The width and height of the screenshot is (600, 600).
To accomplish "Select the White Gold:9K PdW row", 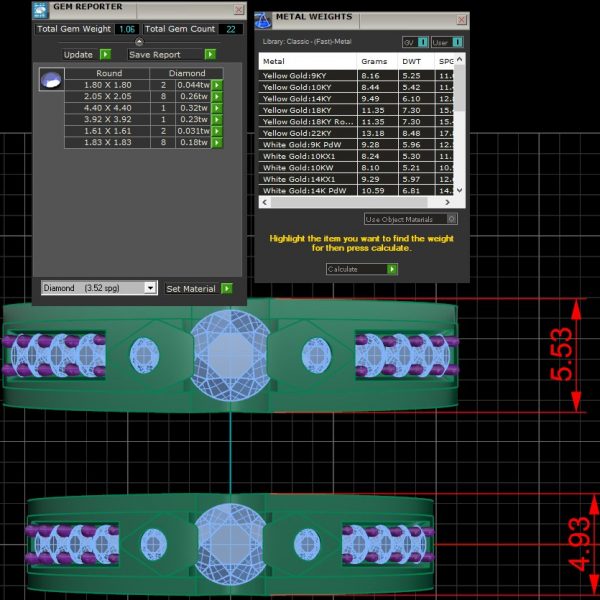I will point(356,144).
